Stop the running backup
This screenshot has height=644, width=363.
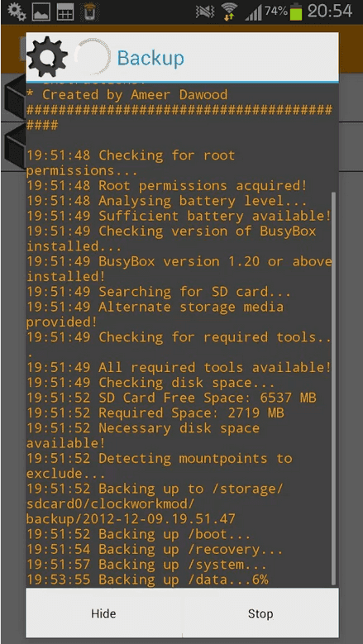click(x=260, y=613)
